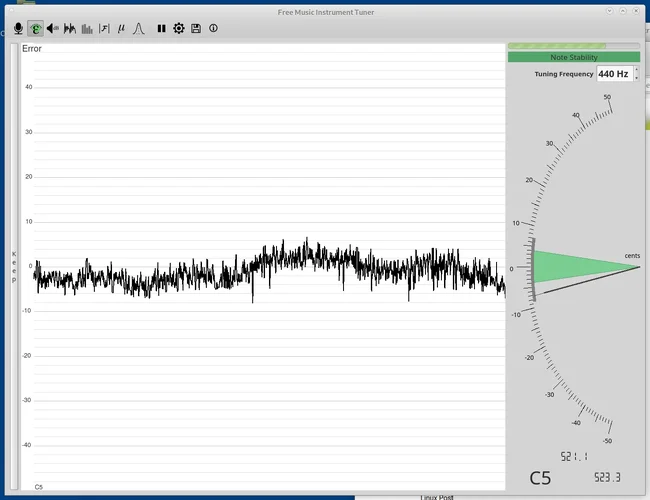Click the C5 note name display
Viewport: 650px width, 500px height.
(540, 478)
